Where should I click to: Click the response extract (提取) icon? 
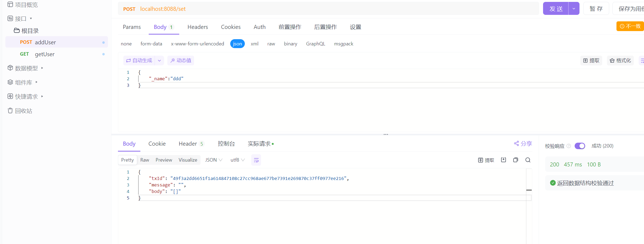pyautogui.click(x=486, y=160)
